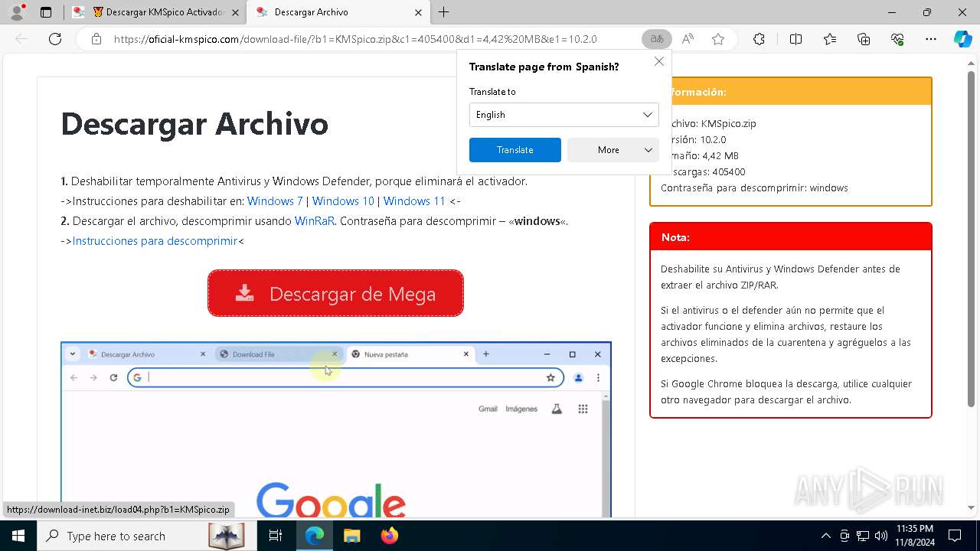Viewport: 980px width, 551px height.
Task: Click the address bar URL
Action: click(x=355, y=39)
